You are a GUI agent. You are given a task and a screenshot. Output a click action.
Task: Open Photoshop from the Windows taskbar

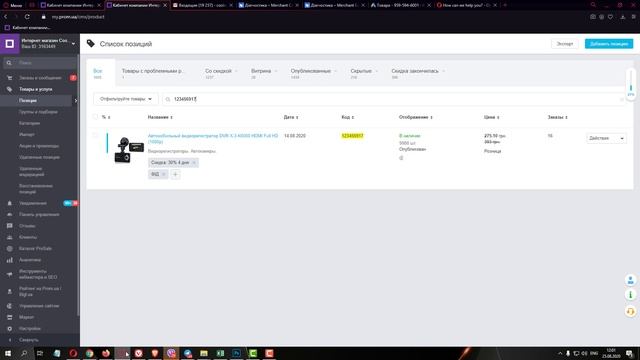pyautogui.click(x=236, y=353)
